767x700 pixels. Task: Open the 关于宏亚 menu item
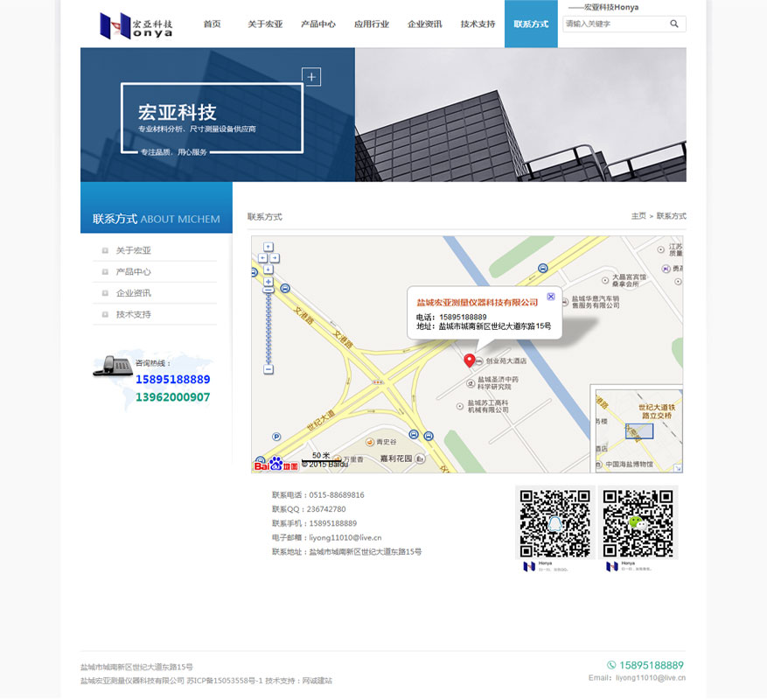(x=265, y=24)
